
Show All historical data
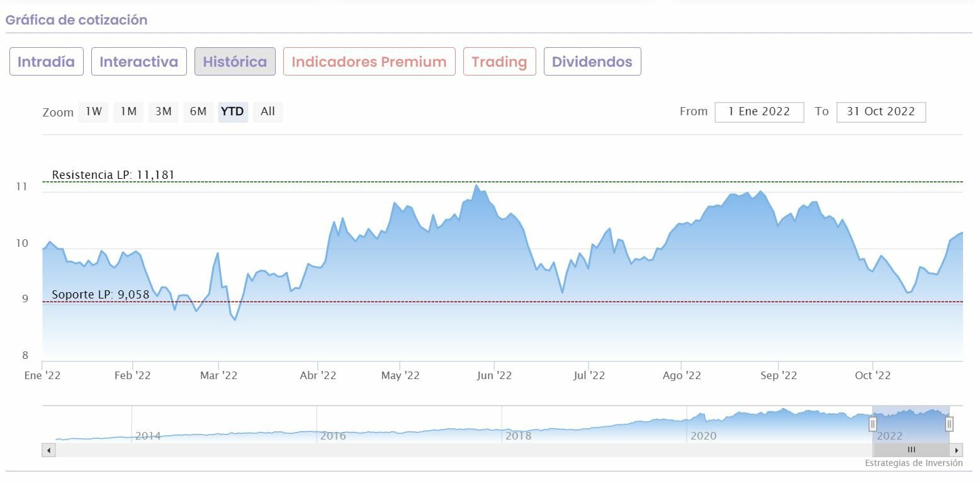[x=268, y=111]
